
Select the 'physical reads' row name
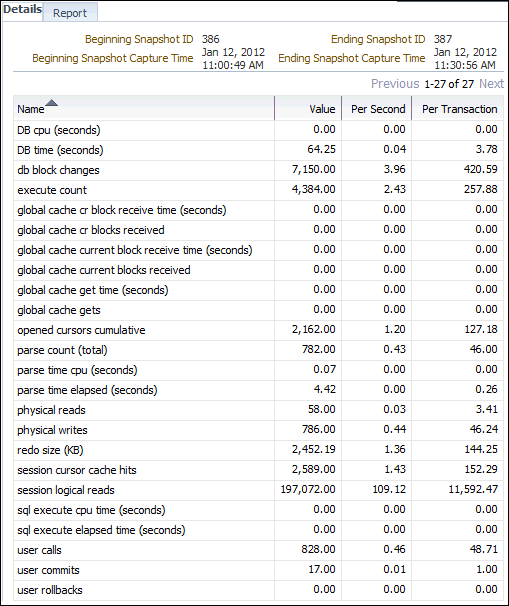pos(51,410)
